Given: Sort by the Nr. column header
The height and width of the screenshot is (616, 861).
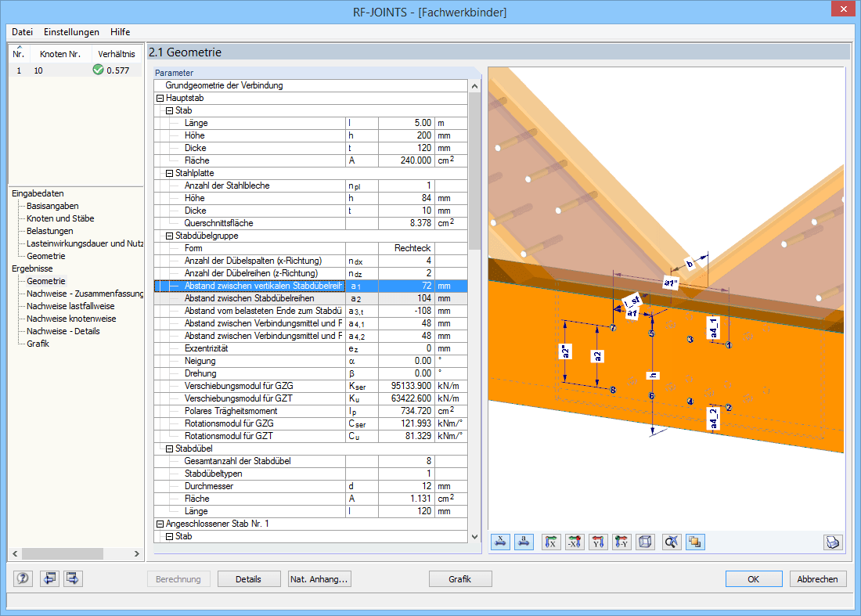Looking at the screenshot, I should coord(19,54).
